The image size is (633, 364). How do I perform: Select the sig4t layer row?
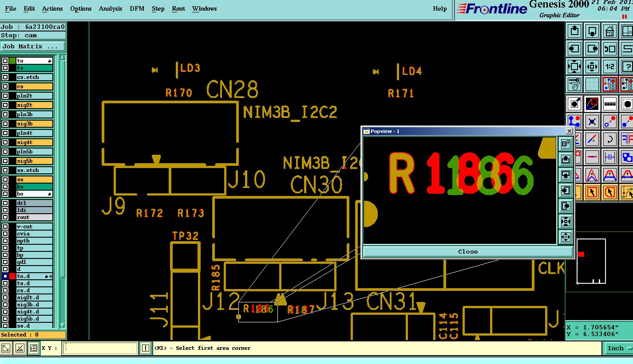[x=35, y=142]
